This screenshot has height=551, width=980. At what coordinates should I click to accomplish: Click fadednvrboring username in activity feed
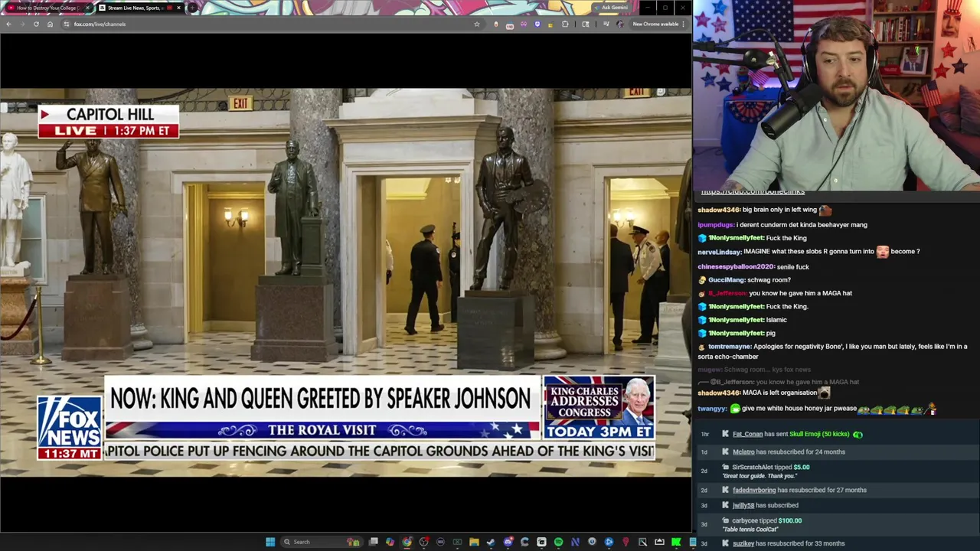tap(754, 490)
